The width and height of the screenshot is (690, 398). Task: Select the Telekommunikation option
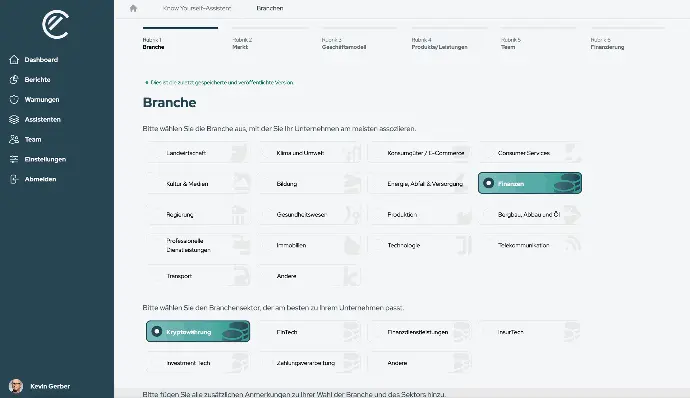pyautogui.click(x=530, y=245)
